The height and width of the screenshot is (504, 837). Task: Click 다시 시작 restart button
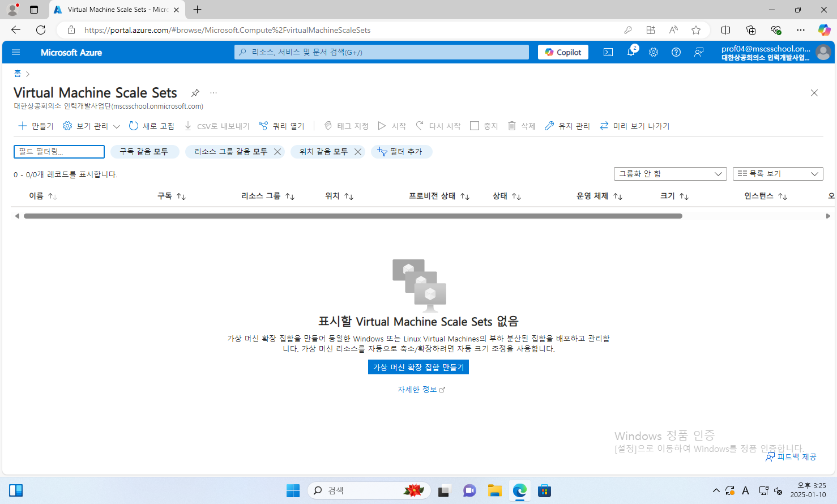point(438,126)
